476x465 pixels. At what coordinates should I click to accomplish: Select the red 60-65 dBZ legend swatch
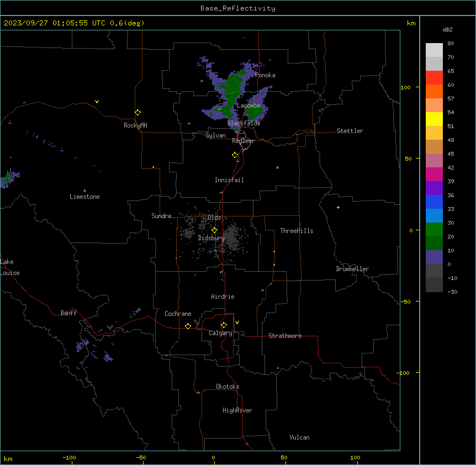click(x=434, y=78)
